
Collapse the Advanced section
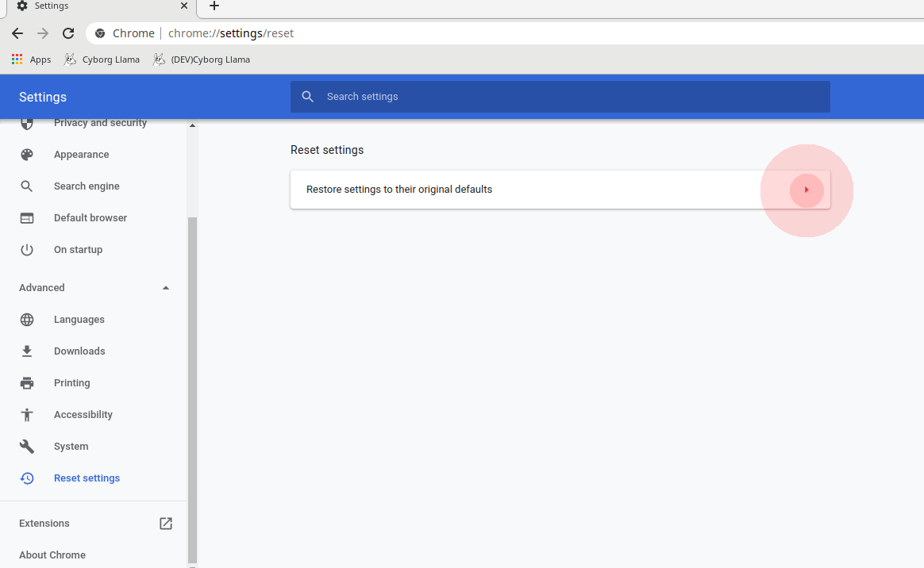[165, 287]
